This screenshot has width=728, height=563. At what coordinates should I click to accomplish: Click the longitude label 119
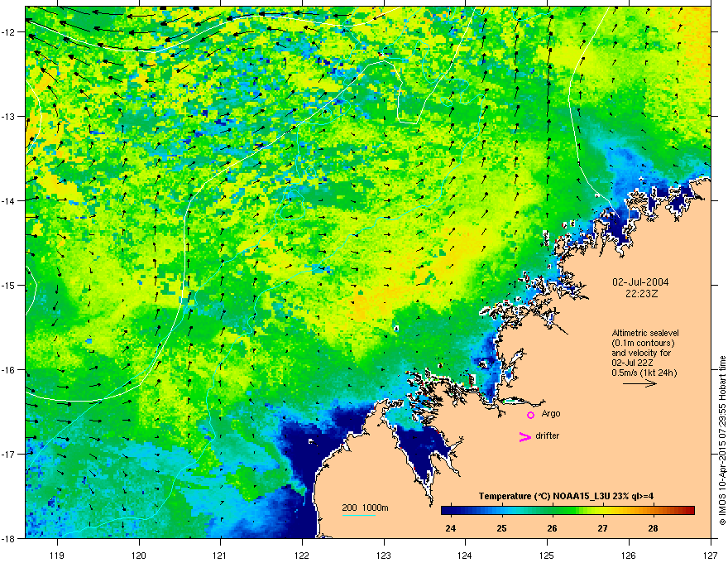[57, 555]
